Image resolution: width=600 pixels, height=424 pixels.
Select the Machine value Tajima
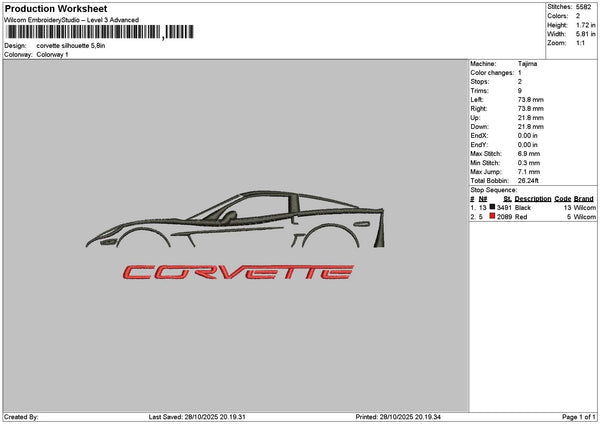(527, 64)
